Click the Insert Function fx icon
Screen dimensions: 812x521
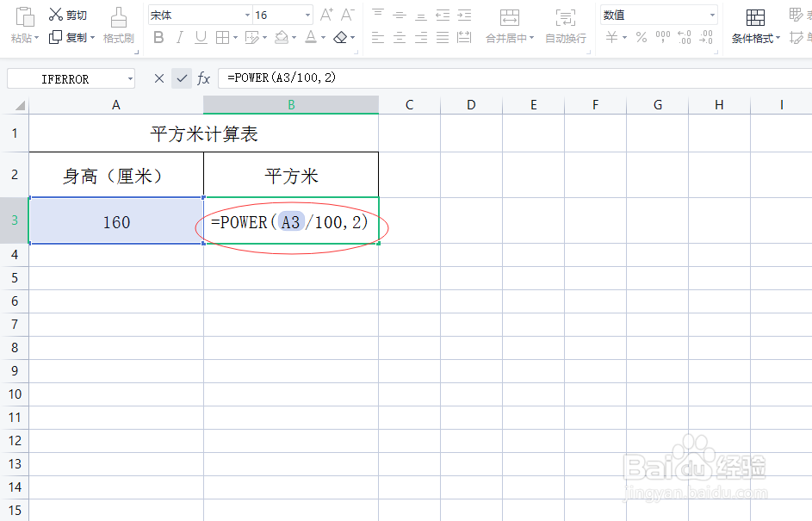[204, 78]
